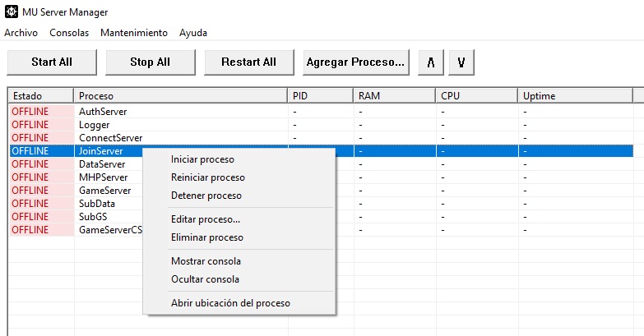Click Agregar Proceso button
The height and width of the screenshot is (336, 644).
coord(355,62)
